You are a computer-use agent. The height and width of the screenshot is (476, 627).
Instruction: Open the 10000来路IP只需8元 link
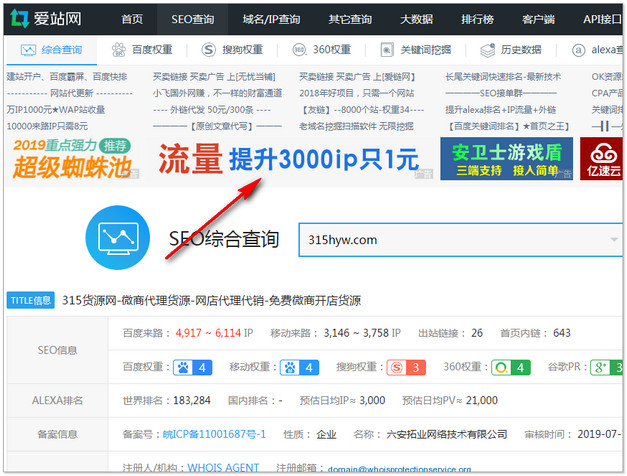[47, 126]
